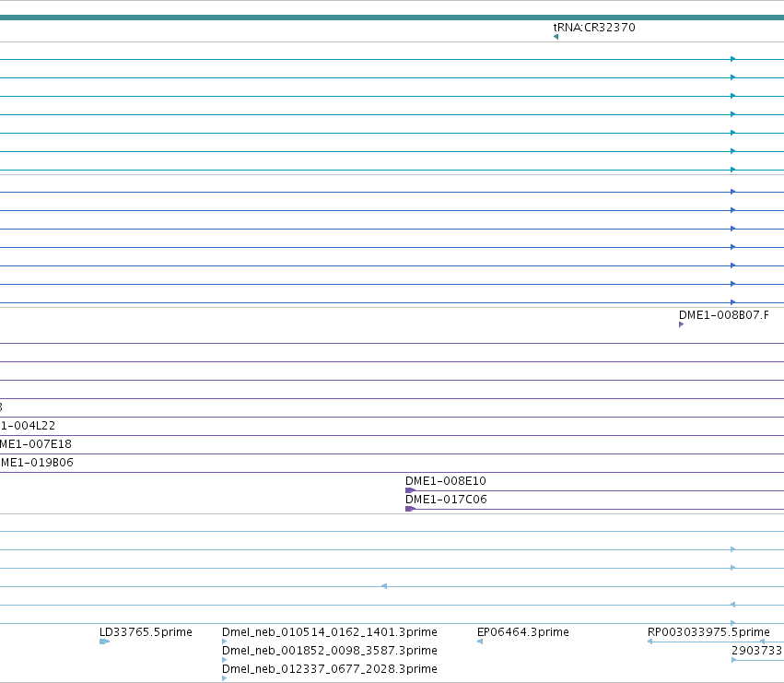Select the small arrow glyph under tRNA:CR32370
Image resolution: width=784 pixels, height=683 pixels.
coord(556,37)
